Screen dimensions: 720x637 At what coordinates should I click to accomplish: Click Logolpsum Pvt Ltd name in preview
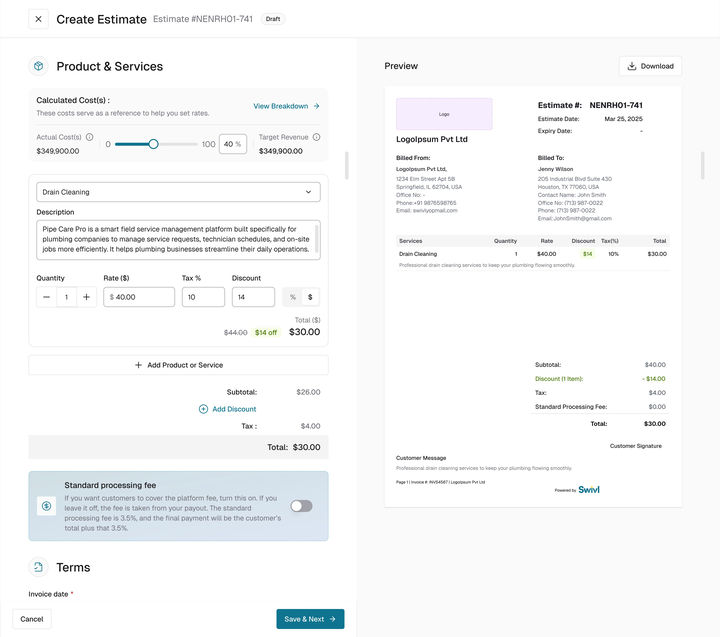click(x=432, y=139)
